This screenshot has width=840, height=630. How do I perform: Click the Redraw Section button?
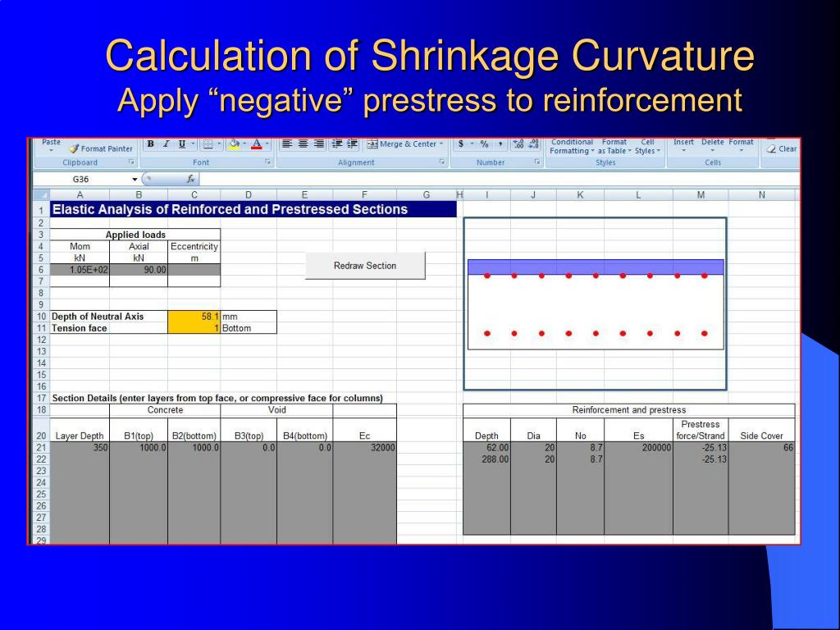coord(365,266)
